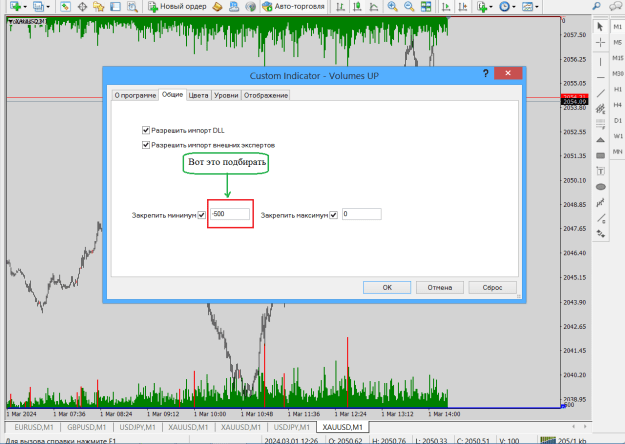Zoom out on the chart
Image resolution: width=625 pixels, height=444 pixels.
[409, 6]
